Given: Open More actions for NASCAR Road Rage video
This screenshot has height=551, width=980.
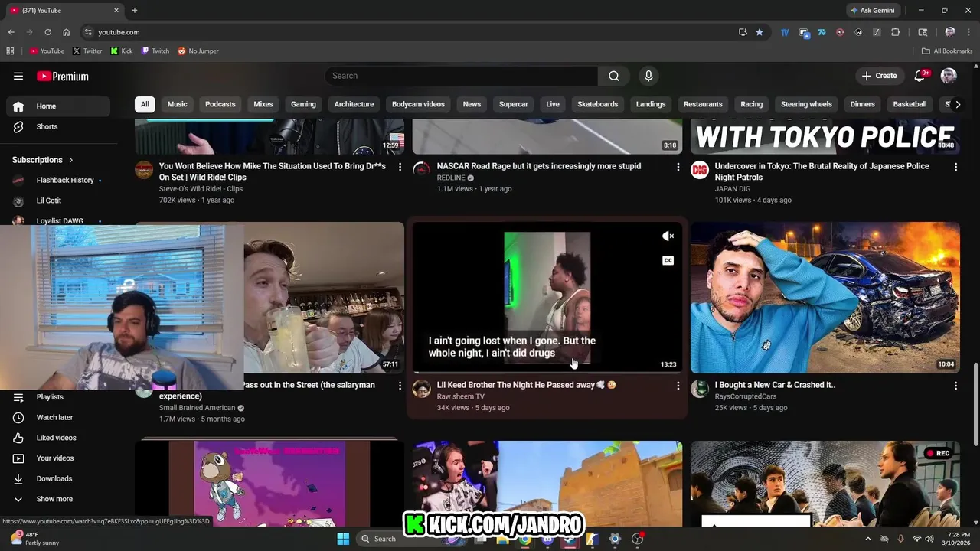Looking at the screenshot, I should (x=678, y=167).
